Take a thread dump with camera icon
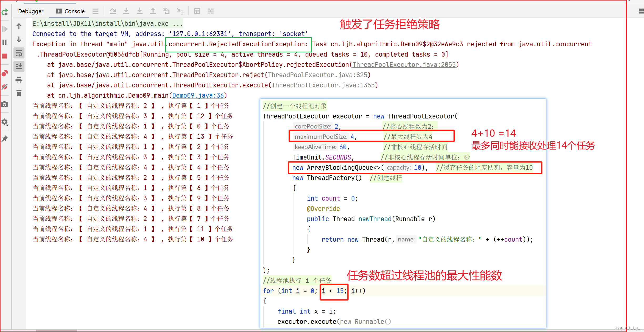This screenshot has width=644, height=332. (x=5, y=105)
